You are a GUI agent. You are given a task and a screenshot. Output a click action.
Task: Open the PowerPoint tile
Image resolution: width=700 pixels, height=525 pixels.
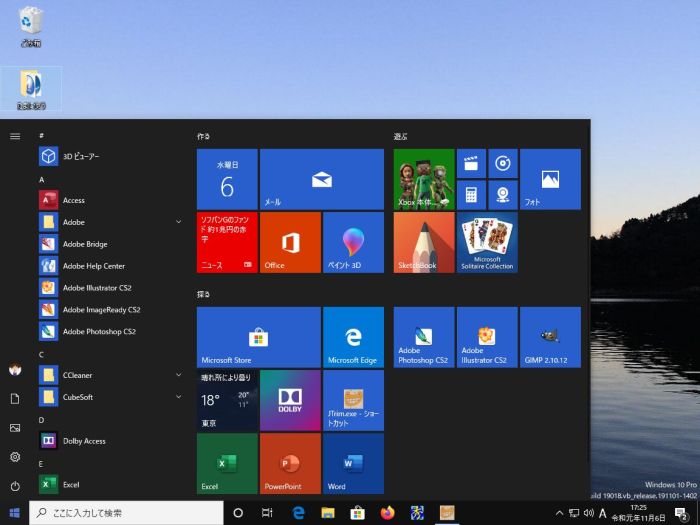point(290,463)
